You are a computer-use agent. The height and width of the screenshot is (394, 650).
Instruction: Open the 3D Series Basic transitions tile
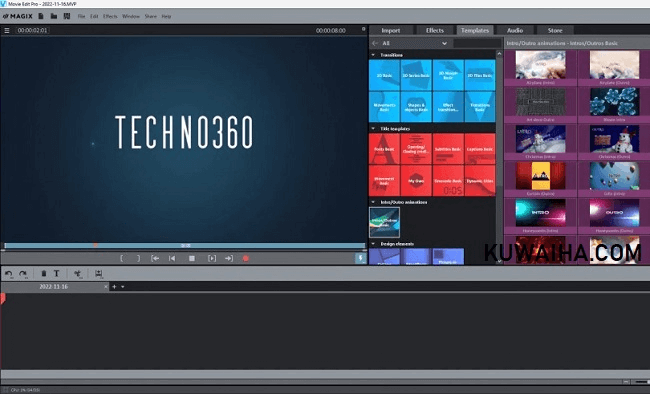coord(416,75)
